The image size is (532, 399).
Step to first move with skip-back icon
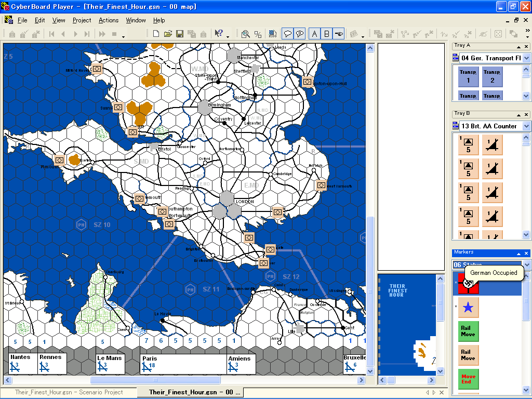click(x=51, y=34)
